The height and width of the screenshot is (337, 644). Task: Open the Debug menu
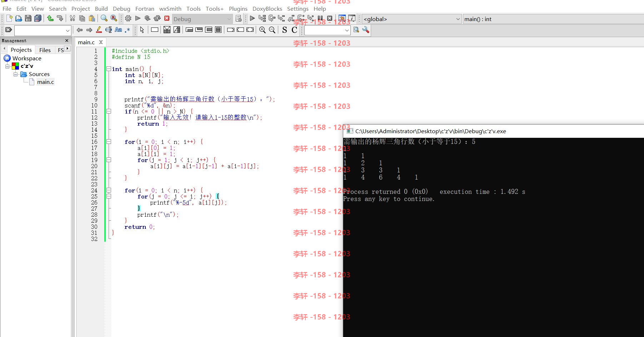coord(121,9)
